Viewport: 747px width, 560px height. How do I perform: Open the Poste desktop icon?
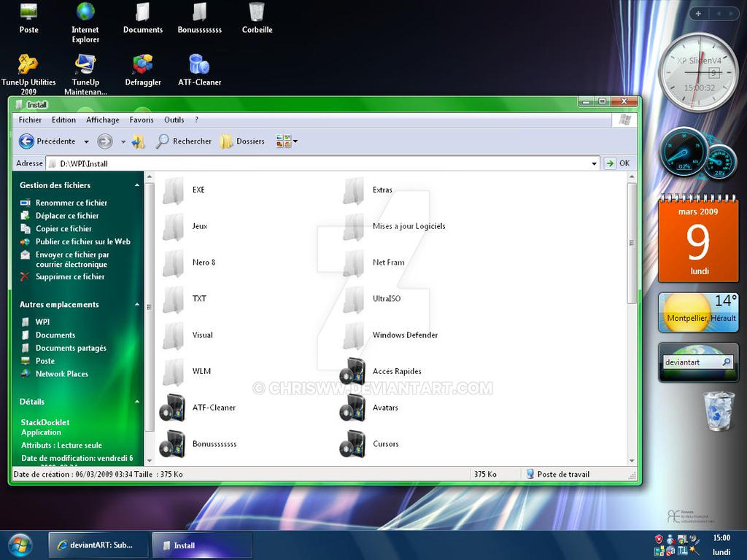click(28, 17)
